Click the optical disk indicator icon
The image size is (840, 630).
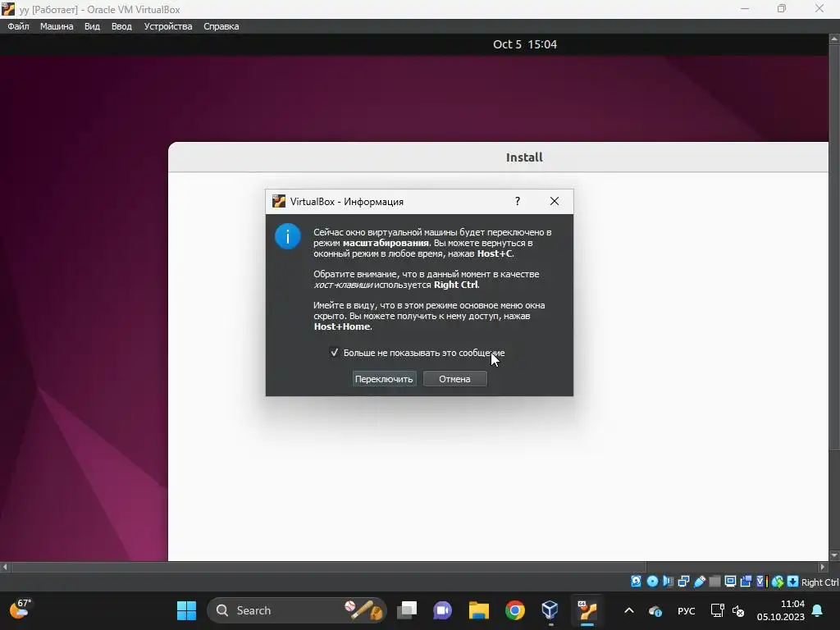click(652, 582)
